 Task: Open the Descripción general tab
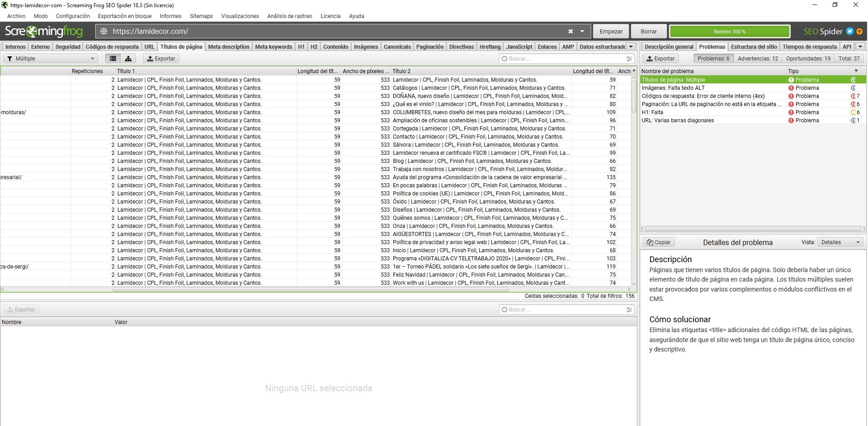pyautogui.click(x=669, y=46)
